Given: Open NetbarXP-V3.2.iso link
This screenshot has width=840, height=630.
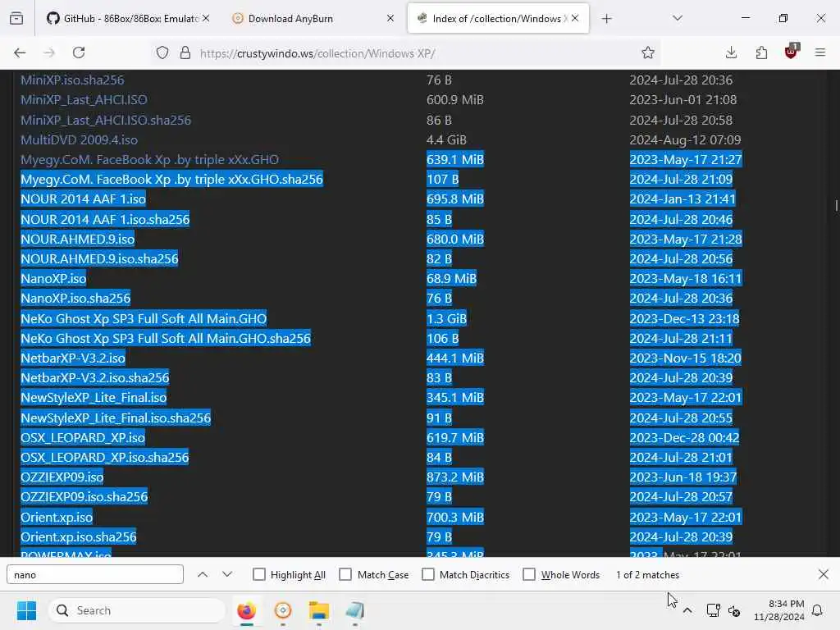Looking at the screenshot, I should pyautogui.click(x=73, y=358).
